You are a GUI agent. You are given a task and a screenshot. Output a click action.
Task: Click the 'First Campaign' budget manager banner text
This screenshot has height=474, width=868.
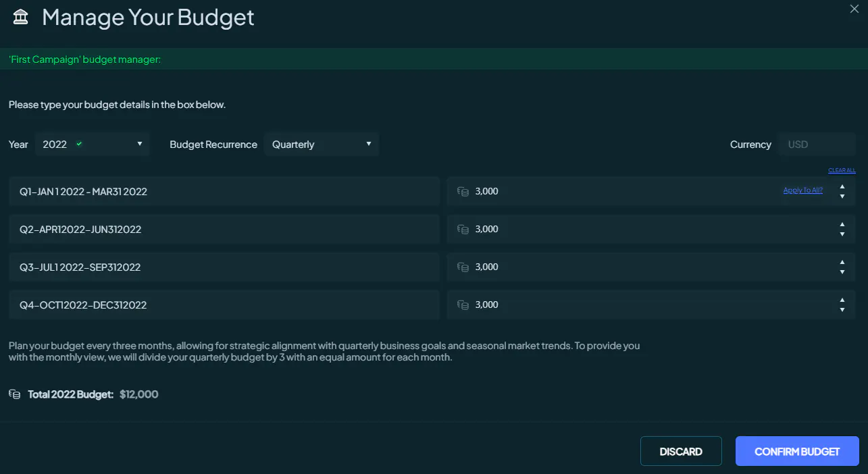pos(84,59)
